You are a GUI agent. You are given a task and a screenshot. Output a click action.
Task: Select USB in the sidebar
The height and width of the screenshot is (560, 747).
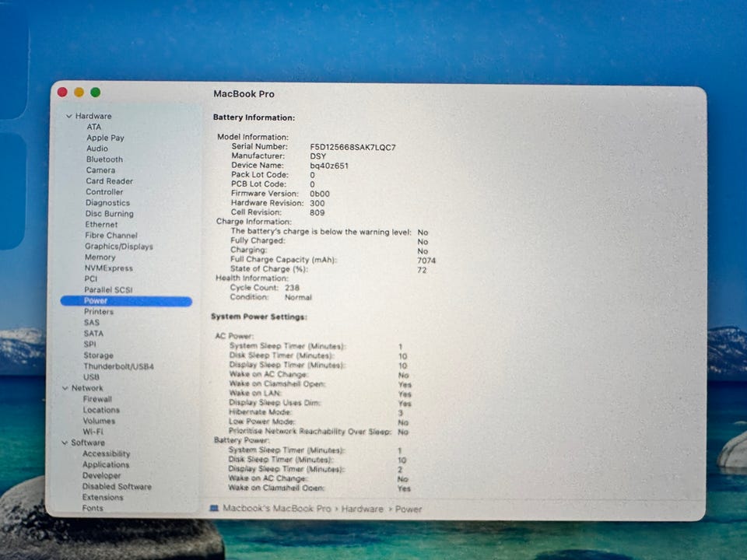click(91, 377)
